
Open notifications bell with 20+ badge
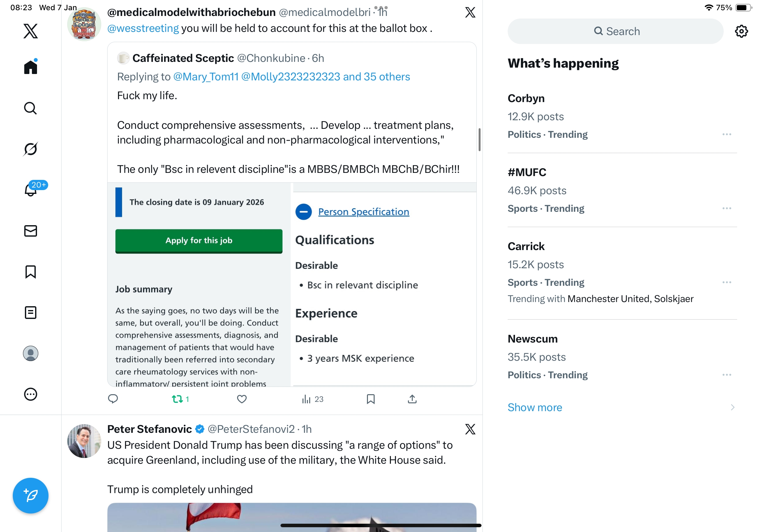click(31, 190)
